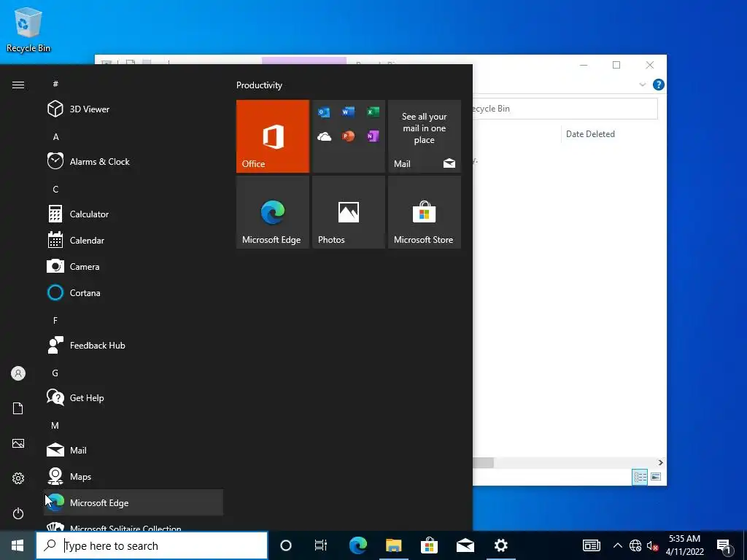Open File Explorer from the taskbar

tap(393, 545)
